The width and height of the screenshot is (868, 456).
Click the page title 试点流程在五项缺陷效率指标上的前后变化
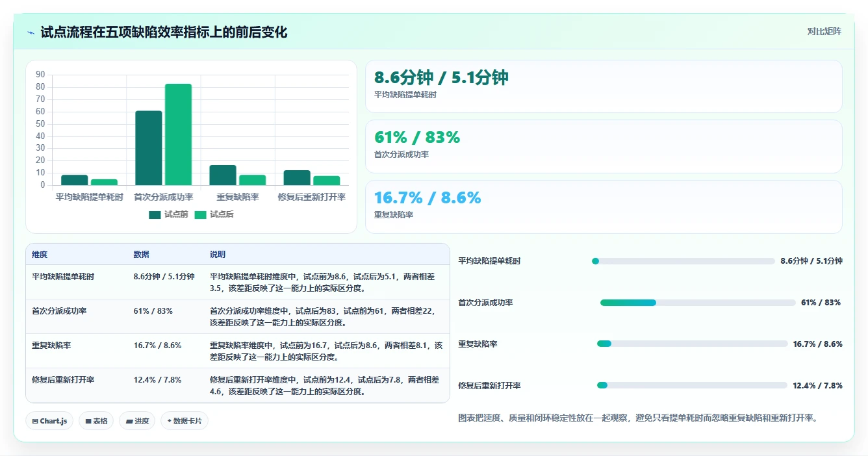point(164,32)
